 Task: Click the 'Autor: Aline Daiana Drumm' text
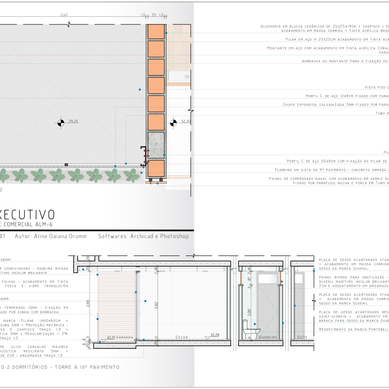[51, 236]
